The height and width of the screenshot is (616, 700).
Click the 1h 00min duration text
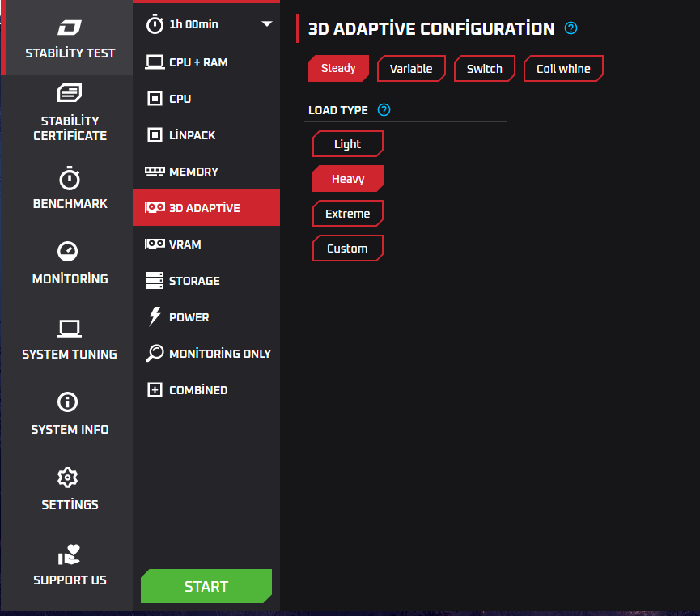193,24
